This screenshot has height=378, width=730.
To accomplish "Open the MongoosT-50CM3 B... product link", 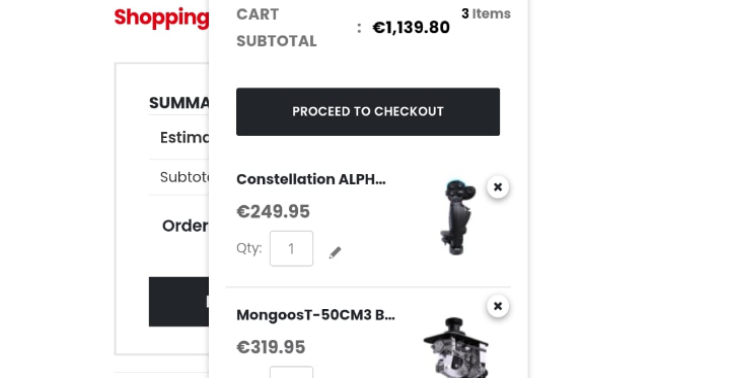I will (316, 315).
